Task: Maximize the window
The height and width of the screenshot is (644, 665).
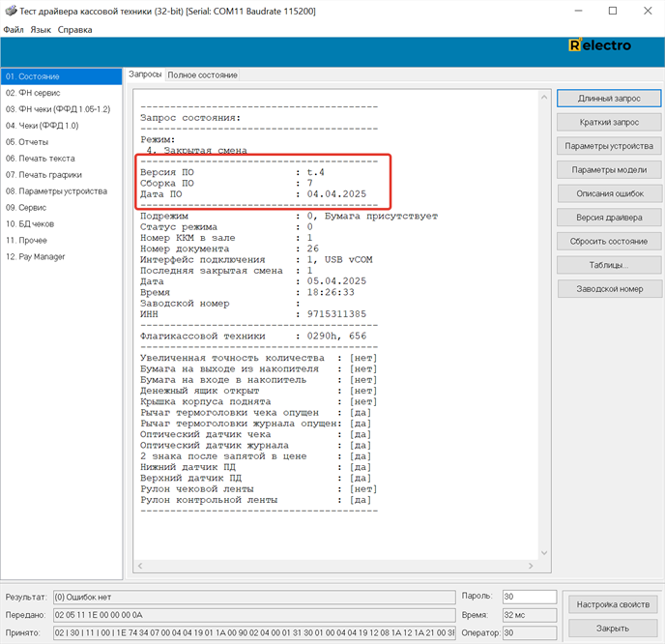Action: (x=613, y=11)
